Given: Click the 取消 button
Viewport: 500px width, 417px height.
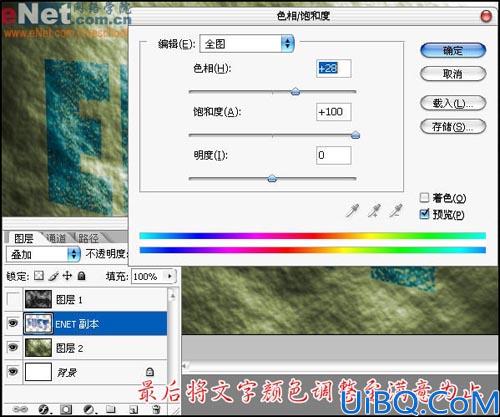Looking at the screenshot, I should (453, 74).
